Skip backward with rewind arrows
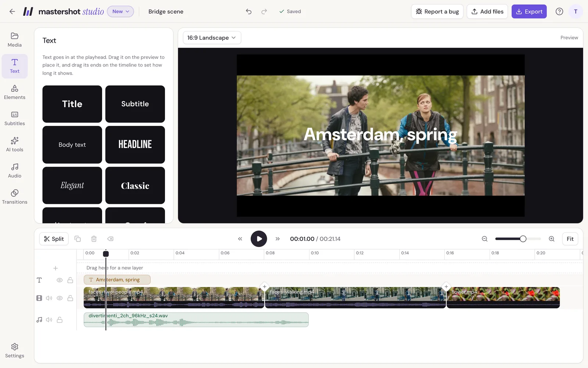This screenshot has width=588, height=368. pyautogui.click(x=240, y=239)
